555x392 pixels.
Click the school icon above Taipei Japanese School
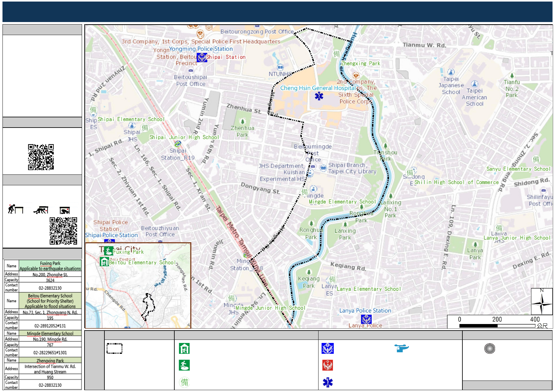point(451,72)
